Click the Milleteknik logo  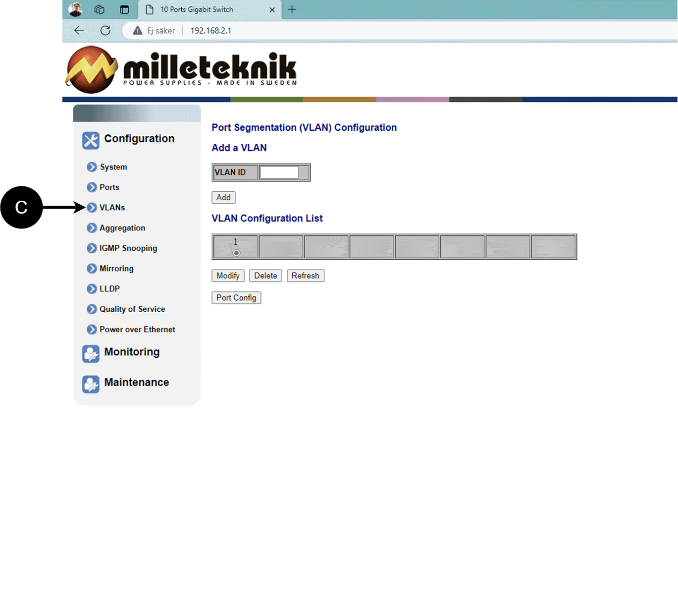182,69
